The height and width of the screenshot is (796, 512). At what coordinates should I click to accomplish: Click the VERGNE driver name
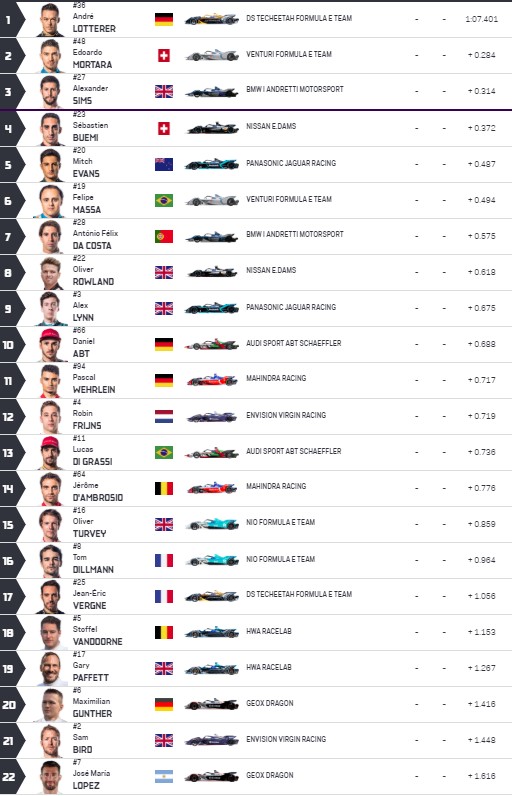click(x=90, y=606)
